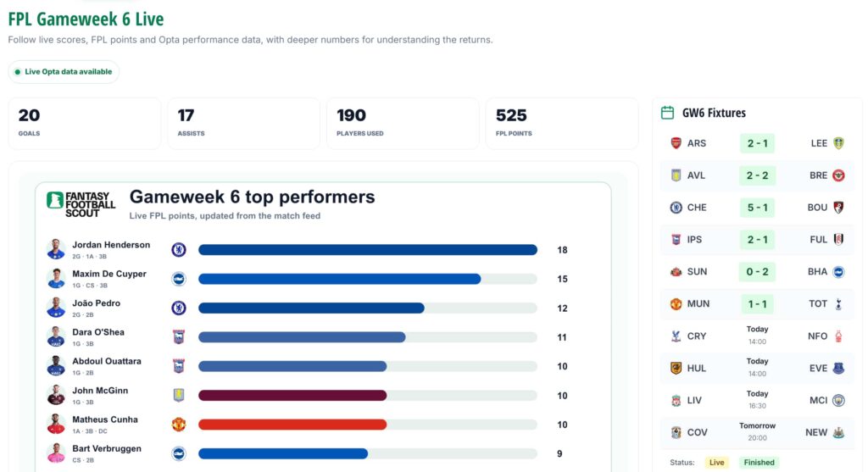Click the Fantasy Football Scout logo
Image resolution: width=868 pixels, height=472 pixels.
[81, 204]
